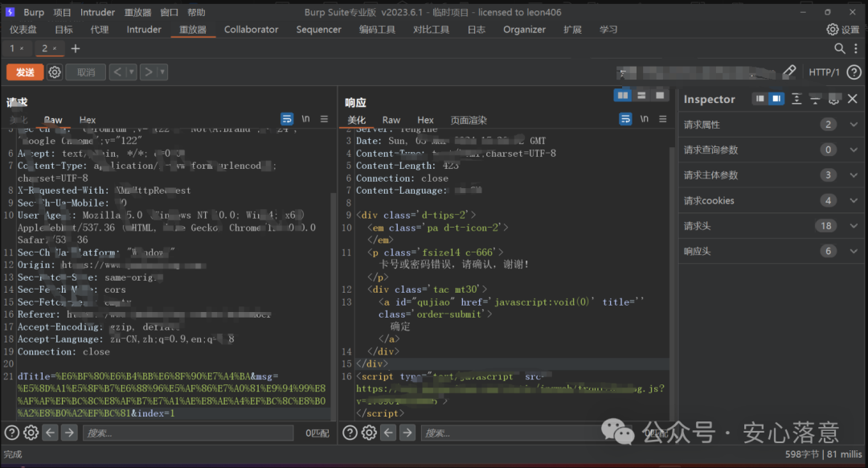868x468 pixels.
Task: Open the 代理 proxy tab
Action: 100,30
